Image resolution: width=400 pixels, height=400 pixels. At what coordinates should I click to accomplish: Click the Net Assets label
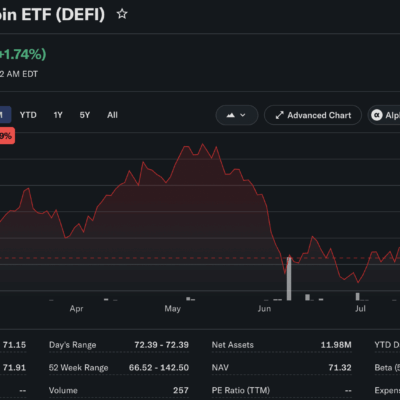(233, 345)
